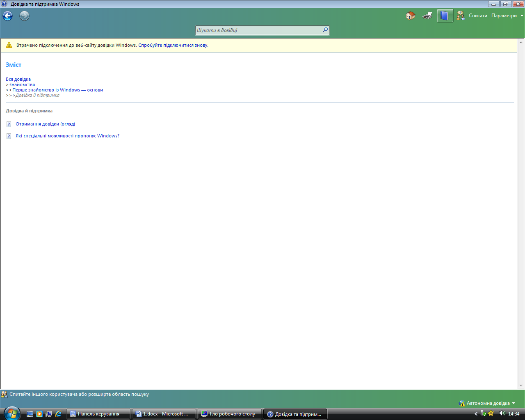525x420 pixels.
Task: Open Які спеціальні можливості пропонує Windows? topic
Action: tap(67, 136)
